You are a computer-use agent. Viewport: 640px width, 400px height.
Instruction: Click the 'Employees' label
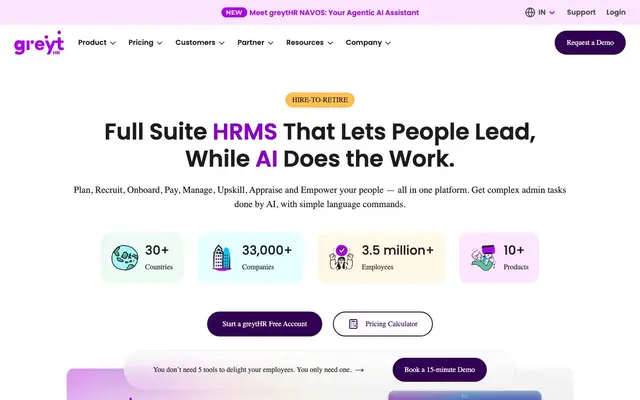(x=378, y=267)
